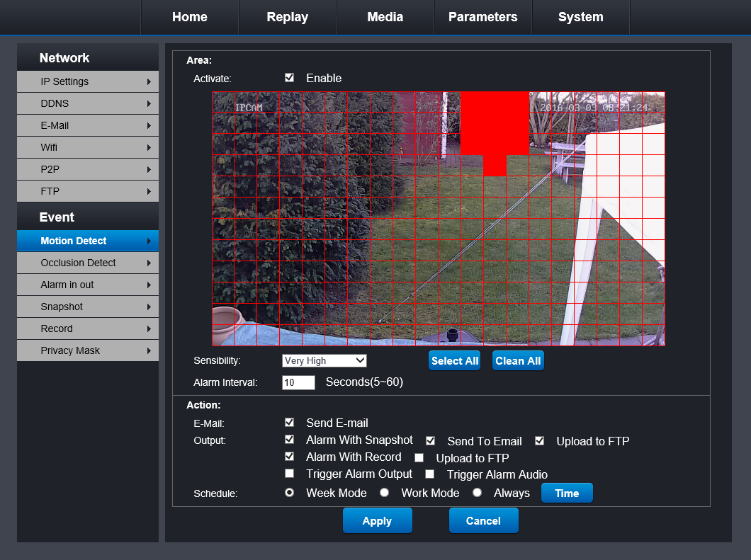This screenshot has height=560, width=751.
Task: Click the arrow beside Record item
Action: coord(149,328)
